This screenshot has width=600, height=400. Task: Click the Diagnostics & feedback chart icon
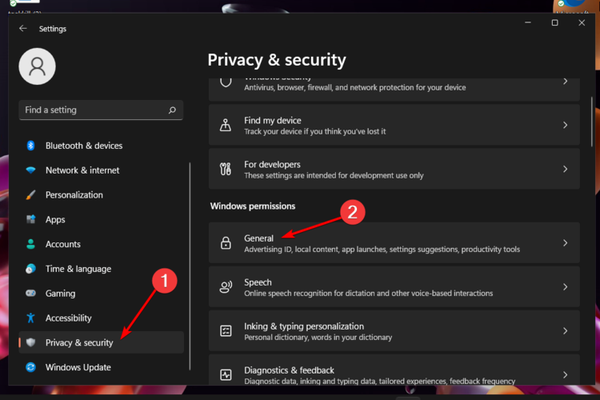[x=226, y=375]
